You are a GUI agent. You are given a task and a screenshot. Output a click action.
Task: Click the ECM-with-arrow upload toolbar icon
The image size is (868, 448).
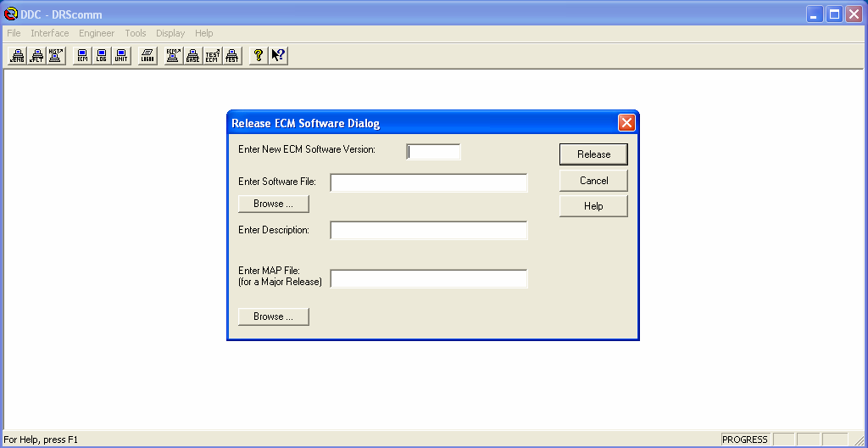click(x=174, y=56)
